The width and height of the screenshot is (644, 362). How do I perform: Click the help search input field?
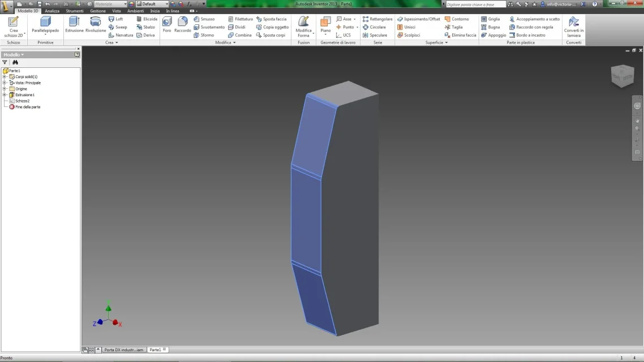coord(475,4)
